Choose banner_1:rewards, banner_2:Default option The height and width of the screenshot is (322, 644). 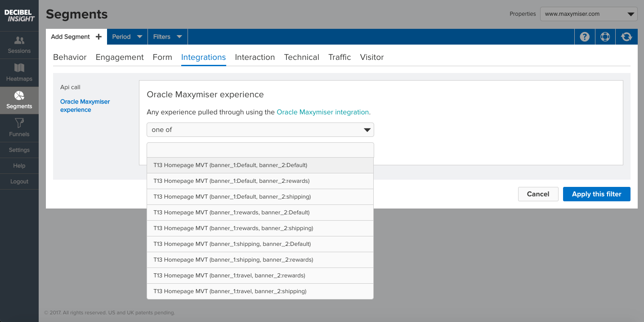point(260,213)
